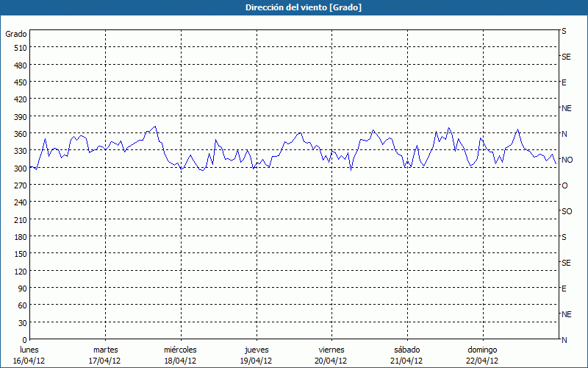Click the 30 value on the left axis
Screen dimensions: 588x368
[22, 322]
